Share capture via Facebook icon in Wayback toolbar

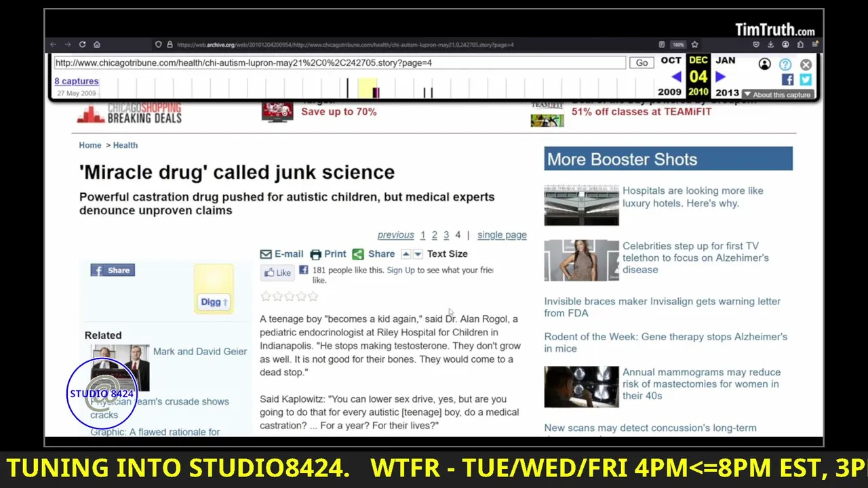pos(787,79)
